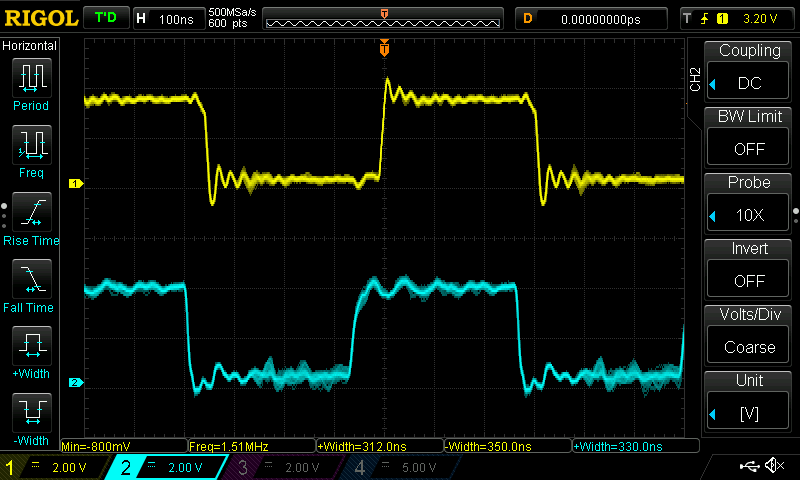The width and height of the screenshot is (800, 480).
Task: Click the rising edge trigger icon
Action: coord(705,19)
